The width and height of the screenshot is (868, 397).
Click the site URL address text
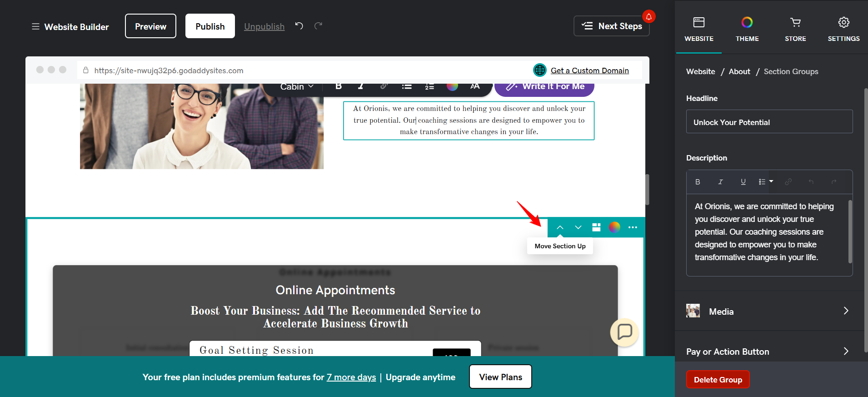coord(169,70)
